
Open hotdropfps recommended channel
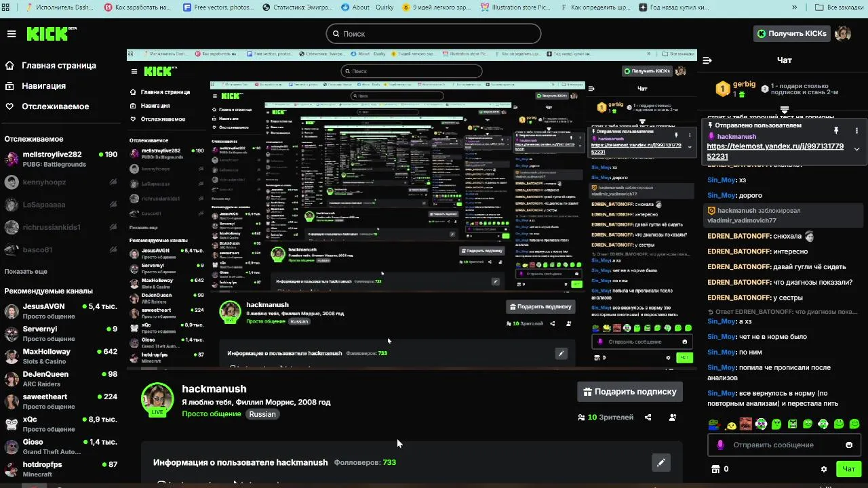coord(61,469)
